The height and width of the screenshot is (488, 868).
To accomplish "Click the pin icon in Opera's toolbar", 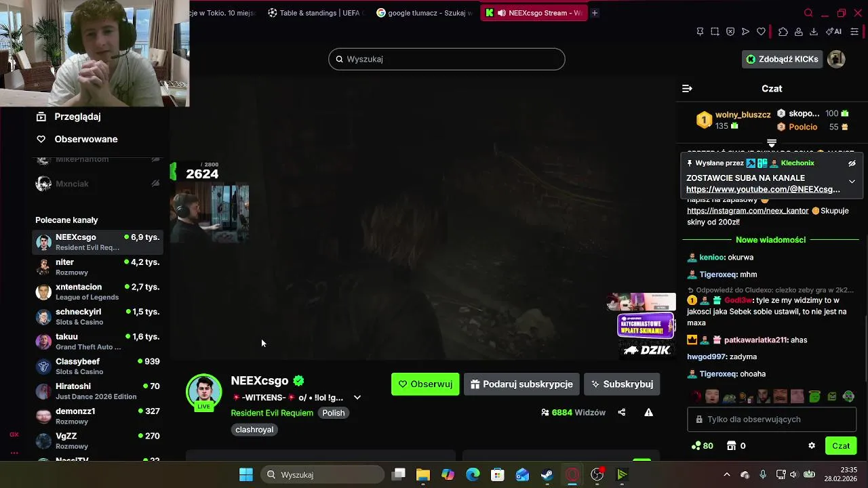I will [700, 32].
